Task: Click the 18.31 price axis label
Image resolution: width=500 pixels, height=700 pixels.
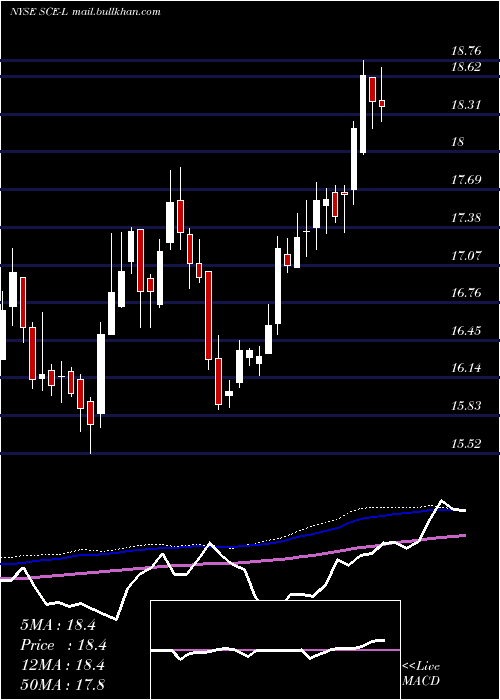Action: click(x=467, y=105)
